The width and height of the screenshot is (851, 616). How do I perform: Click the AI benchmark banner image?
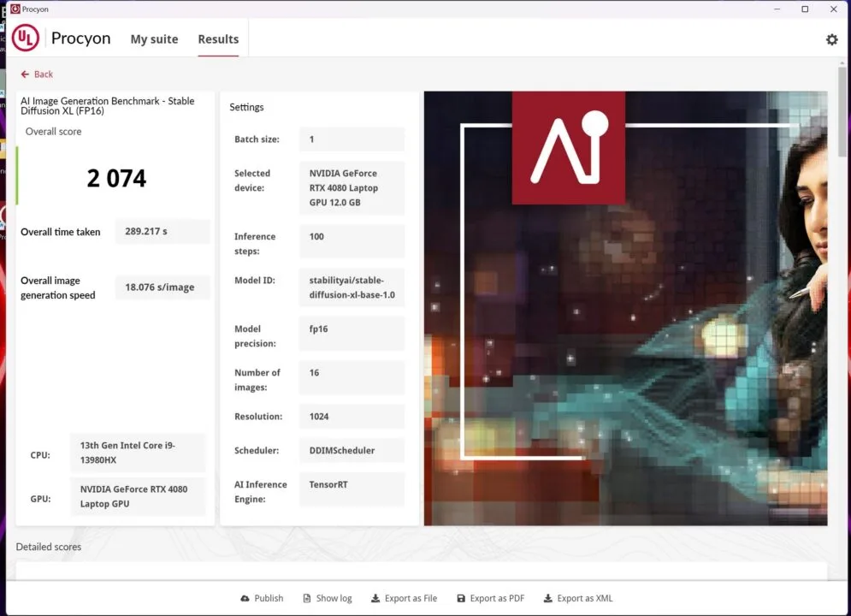[625, 308]
